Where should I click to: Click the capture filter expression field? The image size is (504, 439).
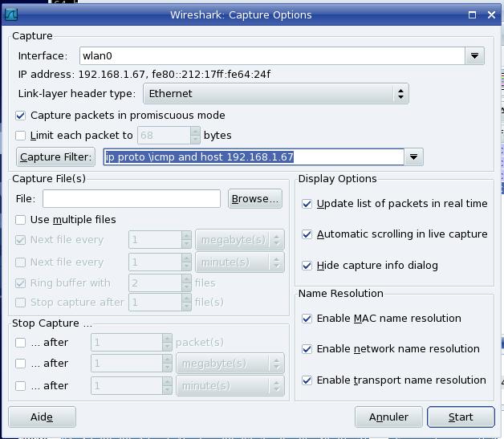(254, 156)
